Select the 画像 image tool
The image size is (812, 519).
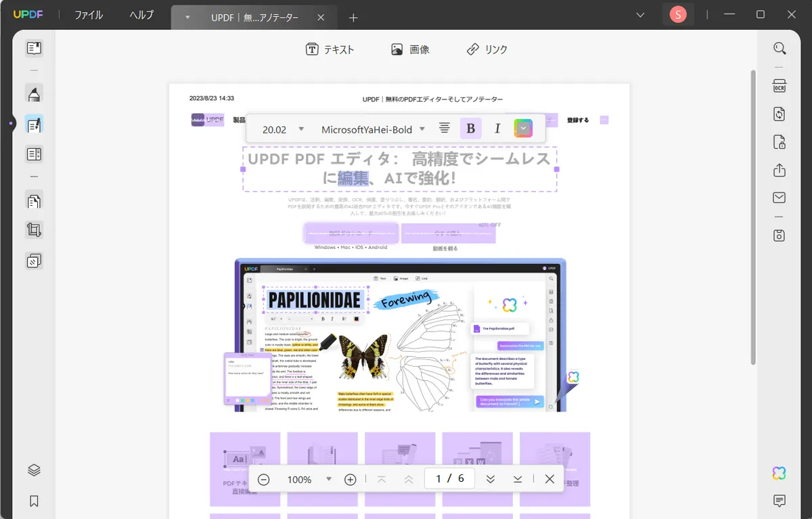pyautogui.click(x=410, y=49)
